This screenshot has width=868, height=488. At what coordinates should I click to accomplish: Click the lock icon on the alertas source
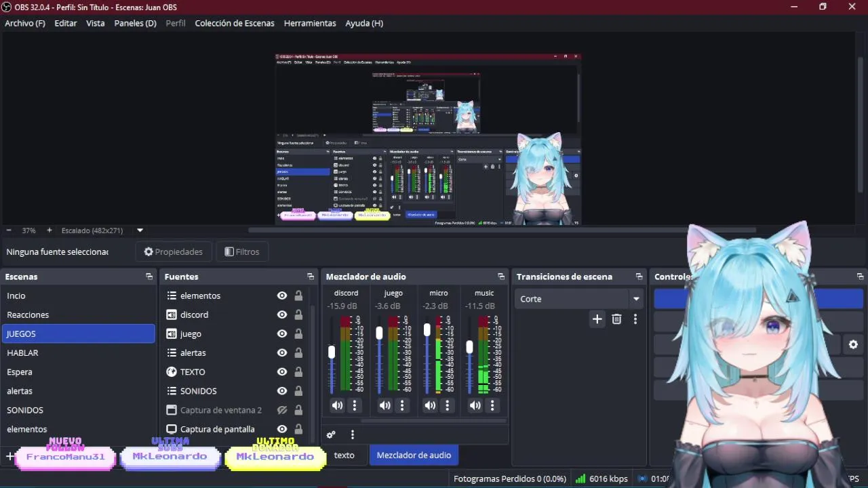point(298,352)
